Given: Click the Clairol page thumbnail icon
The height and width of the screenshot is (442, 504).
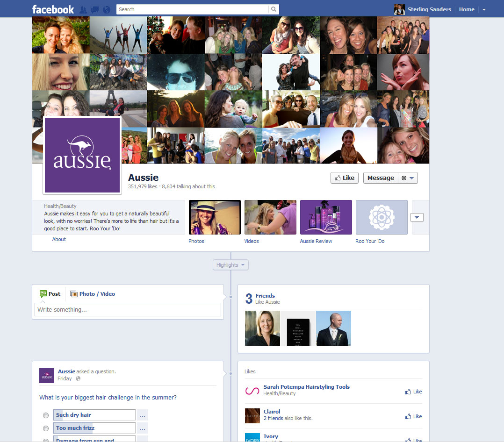Looking at the screenshot, I should (252, 416).
